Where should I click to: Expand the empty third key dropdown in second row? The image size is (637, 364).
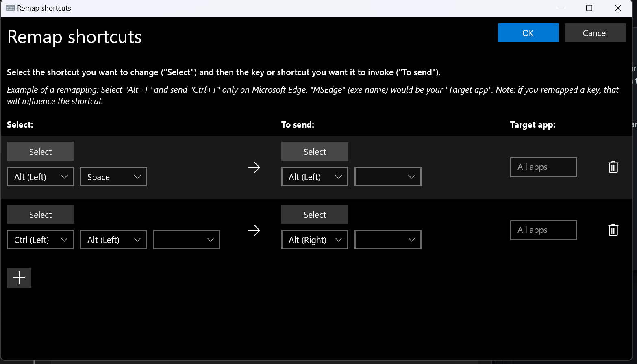click(187, 240)
